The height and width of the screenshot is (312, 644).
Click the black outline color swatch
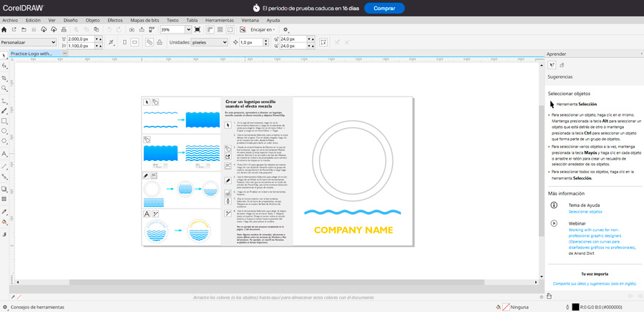(575, 307)
